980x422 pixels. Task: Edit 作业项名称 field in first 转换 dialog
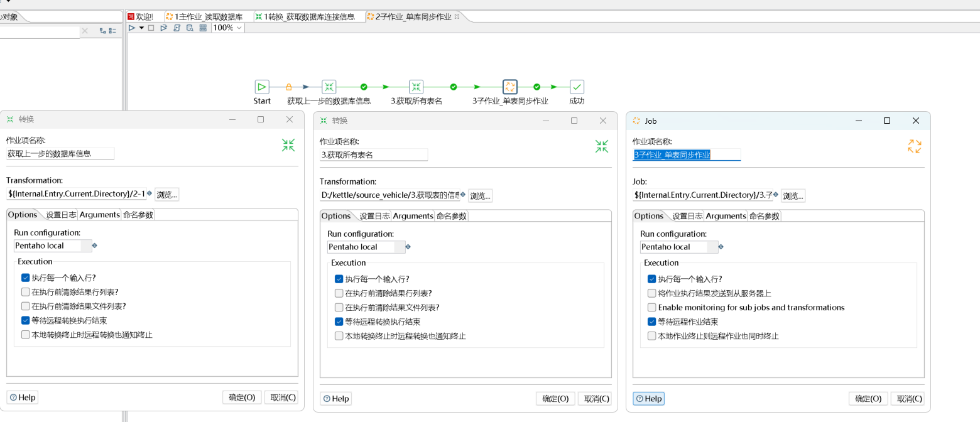[60, 153]
